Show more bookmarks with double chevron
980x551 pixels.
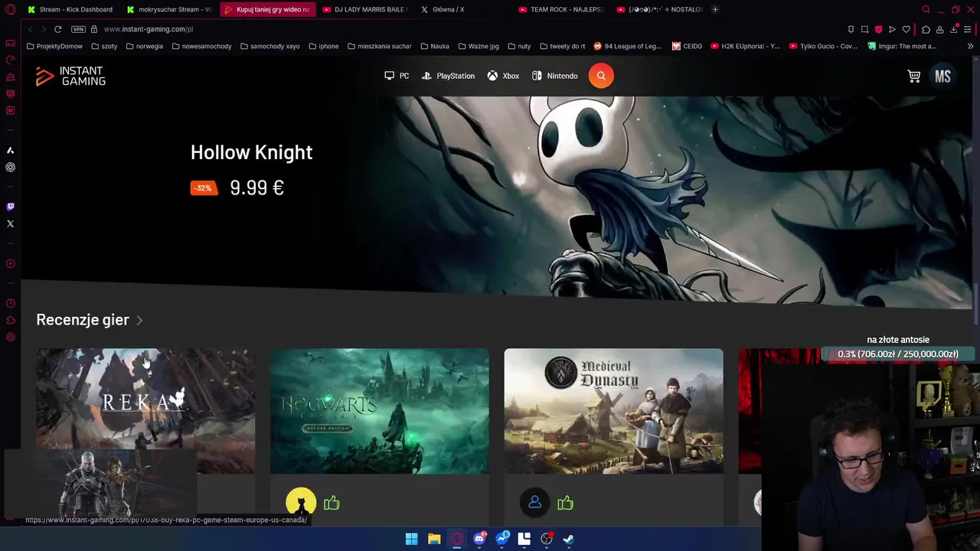point(970,46)
